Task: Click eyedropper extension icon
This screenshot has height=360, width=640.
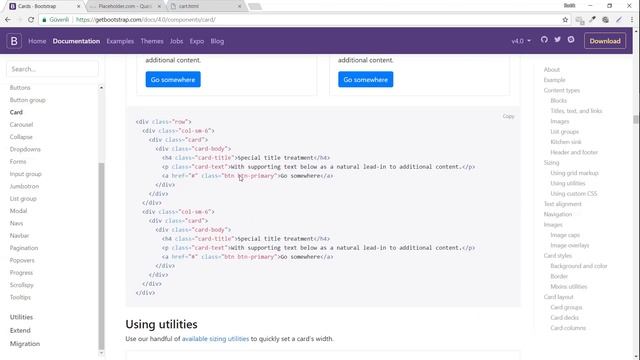Action: pyautogui.click(x=592, y=20)
